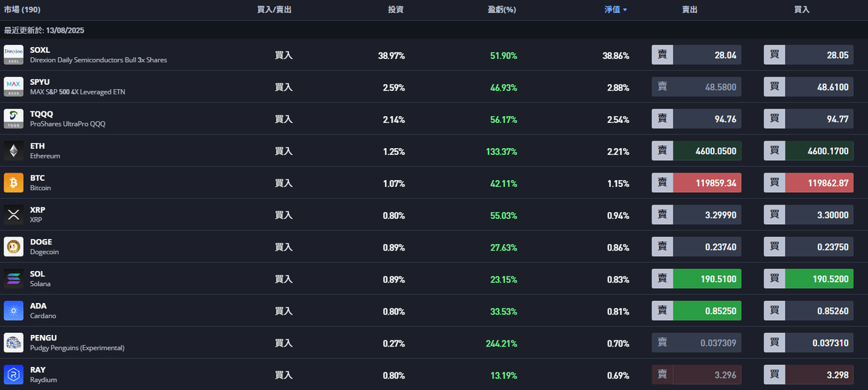Sort by 投資 column header
The height and width of the screenshot is (390, 868).
coord(396,10)
